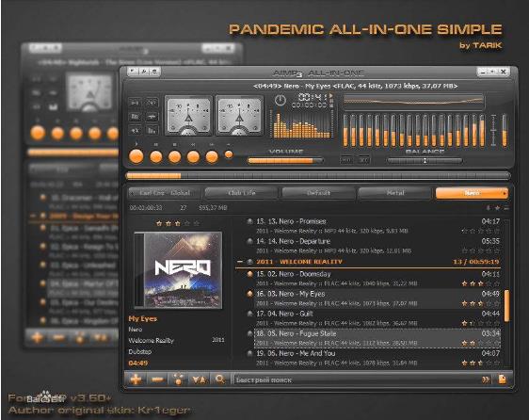The height and width of the screenshot is (420, 529).
Task: Click the Remove files minus button
Action: click(157, 380)
